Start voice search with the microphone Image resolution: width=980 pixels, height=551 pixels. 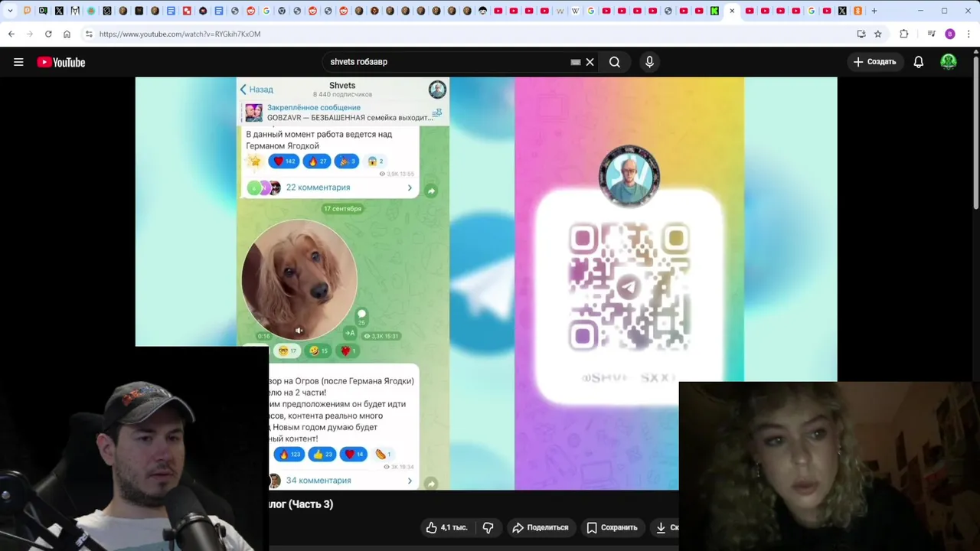pos(649,62)
